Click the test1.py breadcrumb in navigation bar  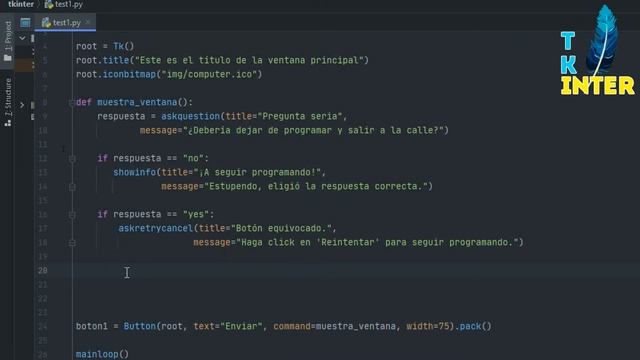click(64, 4)
